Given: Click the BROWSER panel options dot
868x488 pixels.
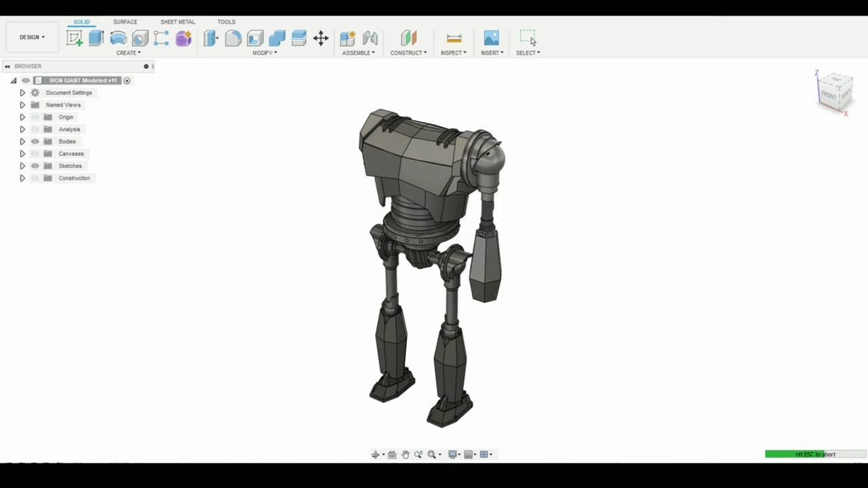Looking at the screenshot, I should pyautogui.click(x=146, y=66).
